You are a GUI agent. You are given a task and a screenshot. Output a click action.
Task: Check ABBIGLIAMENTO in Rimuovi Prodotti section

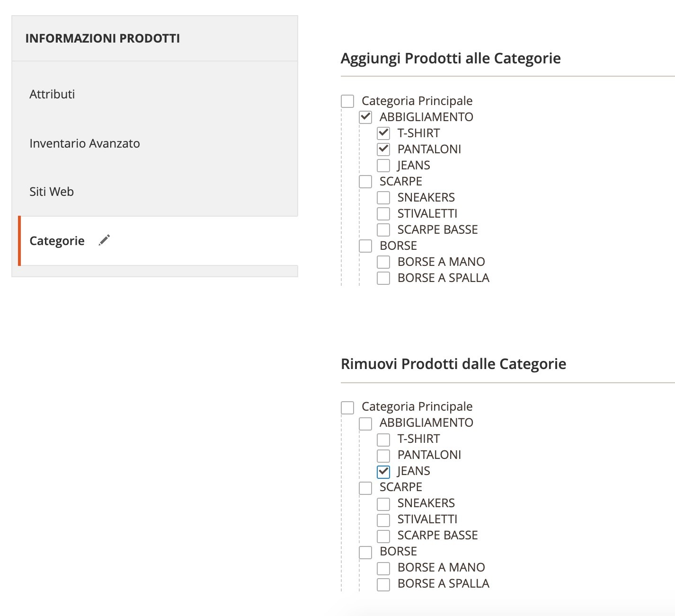pyautogui.click(x=365, y=423)
